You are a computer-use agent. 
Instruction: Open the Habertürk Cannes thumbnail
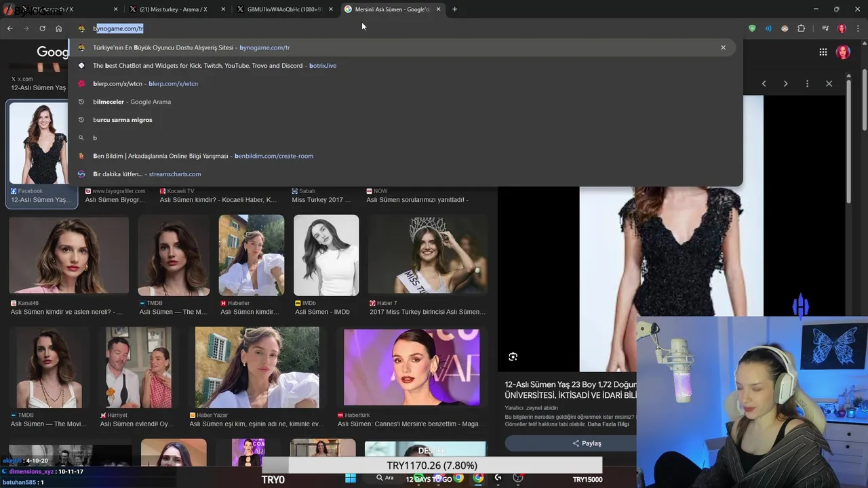point(412,367)
